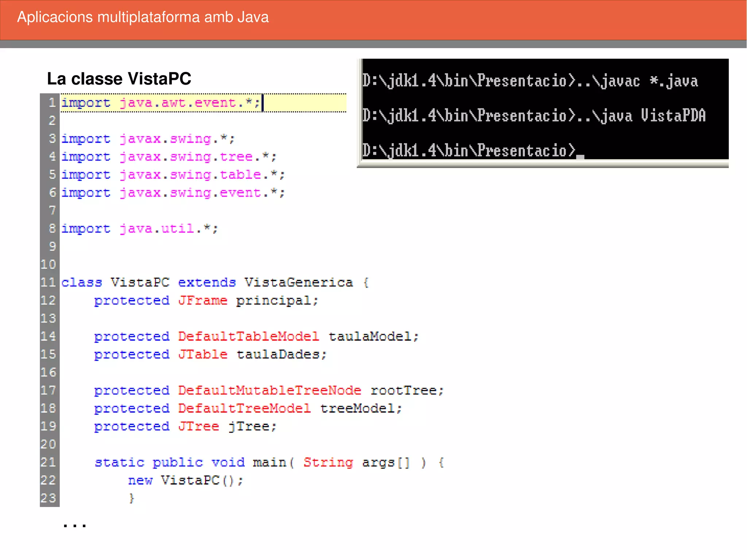Click the 'JTree jTree;' declaration
Viewport: 747px width, 560px height.
pos(185,426)
